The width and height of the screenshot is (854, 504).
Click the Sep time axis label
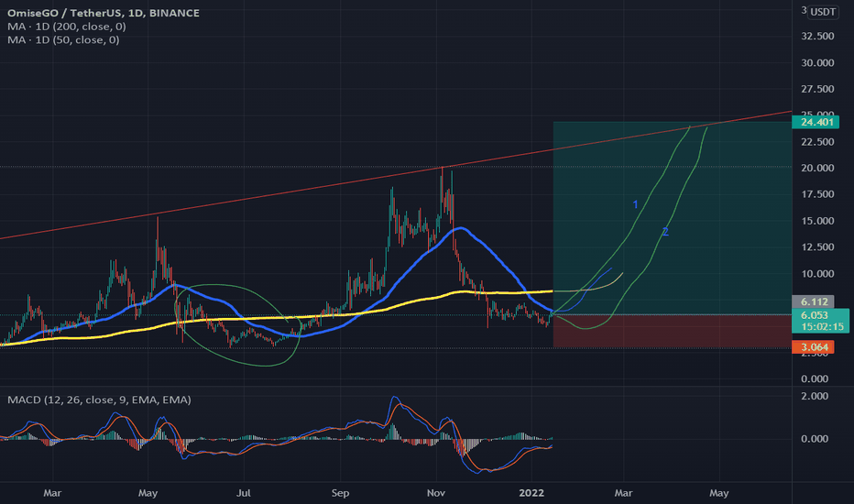click(340, 493)
